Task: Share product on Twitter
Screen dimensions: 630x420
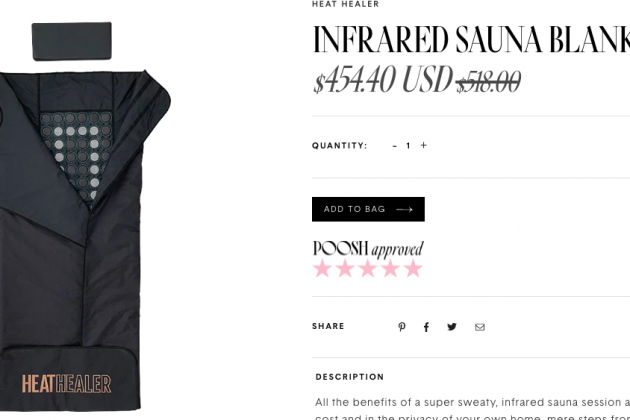Action: click(x=452, y=327)
